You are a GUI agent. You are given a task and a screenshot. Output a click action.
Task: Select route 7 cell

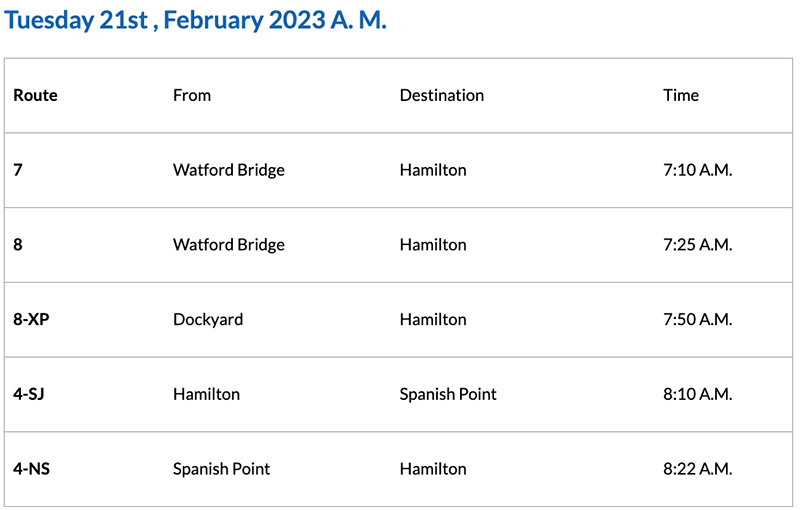18,170
